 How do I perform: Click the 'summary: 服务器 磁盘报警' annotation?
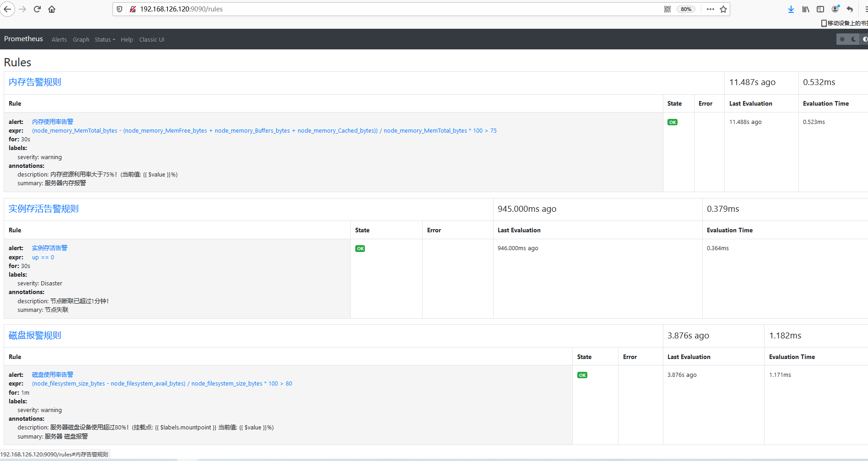point(53,437)
